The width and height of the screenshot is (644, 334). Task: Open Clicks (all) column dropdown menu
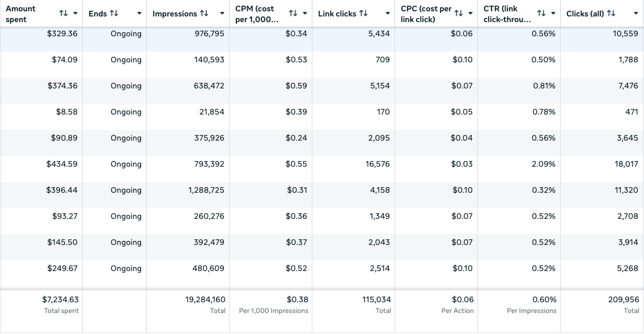636,14
